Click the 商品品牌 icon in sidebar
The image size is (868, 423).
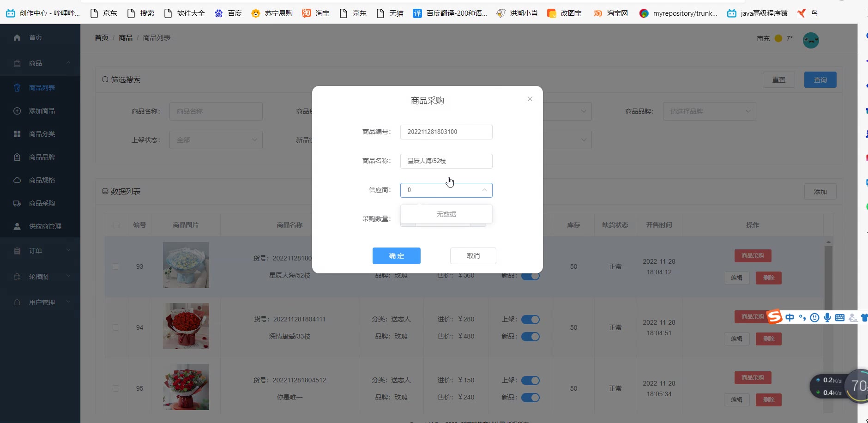coord(17,157)
